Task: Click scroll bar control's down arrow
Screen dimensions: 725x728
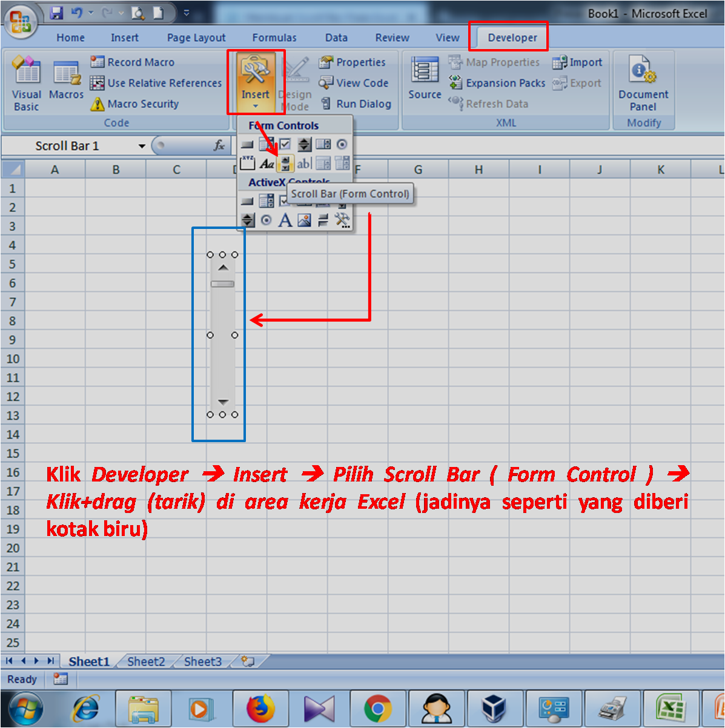Action: tap(223, 402)
